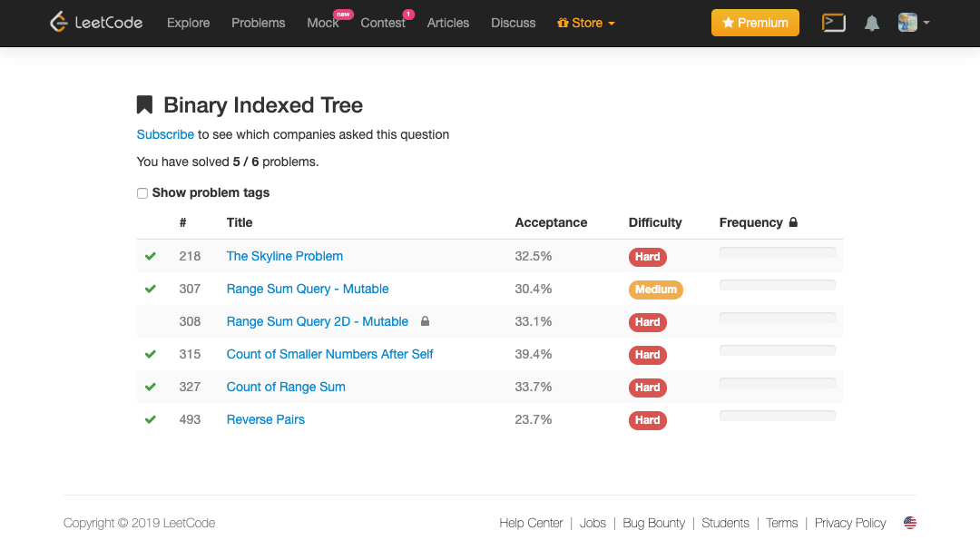Open the playground terminal icon
The image size is (980, 560).
[x=833, y=23]
